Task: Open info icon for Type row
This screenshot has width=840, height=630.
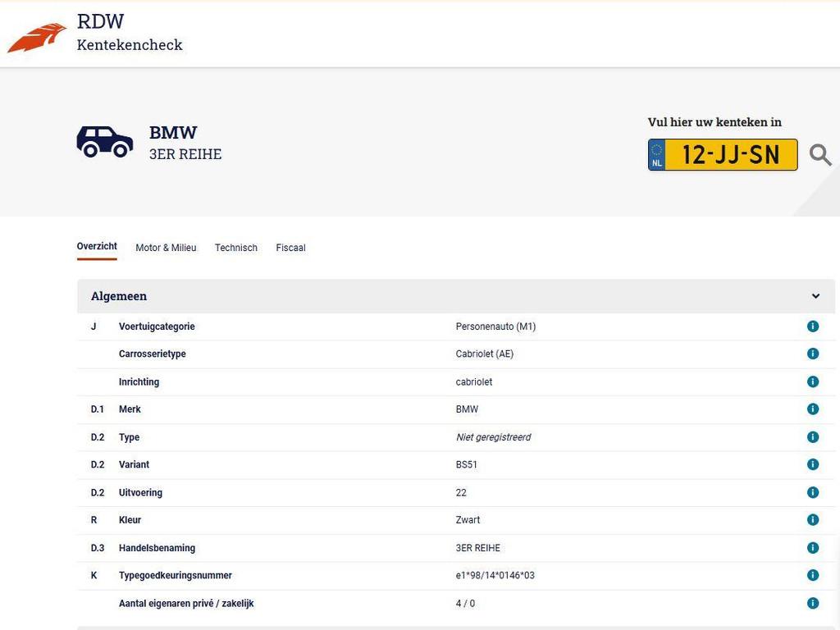Action: 813,437
